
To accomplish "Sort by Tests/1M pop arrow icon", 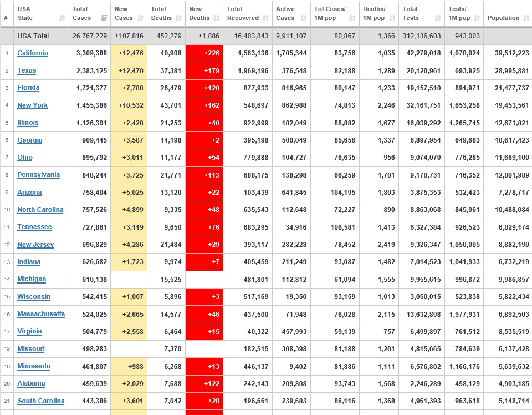I will (477, 18).
